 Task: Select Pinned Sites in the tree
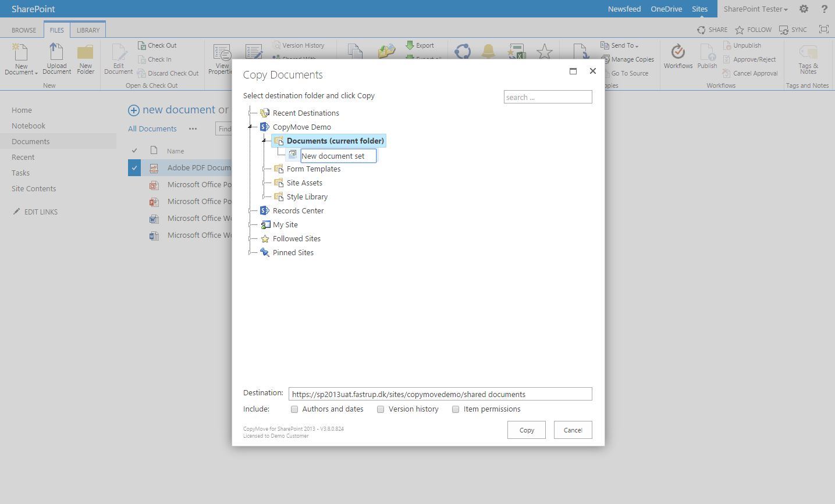[x=293, y=253]
